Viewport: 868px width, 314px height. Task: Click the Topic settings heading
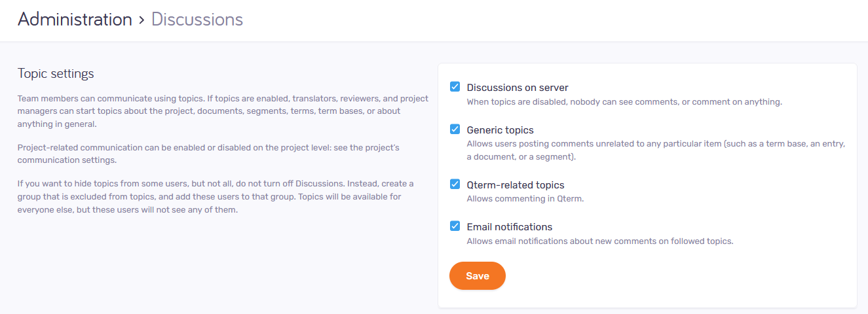pos(56,73)
